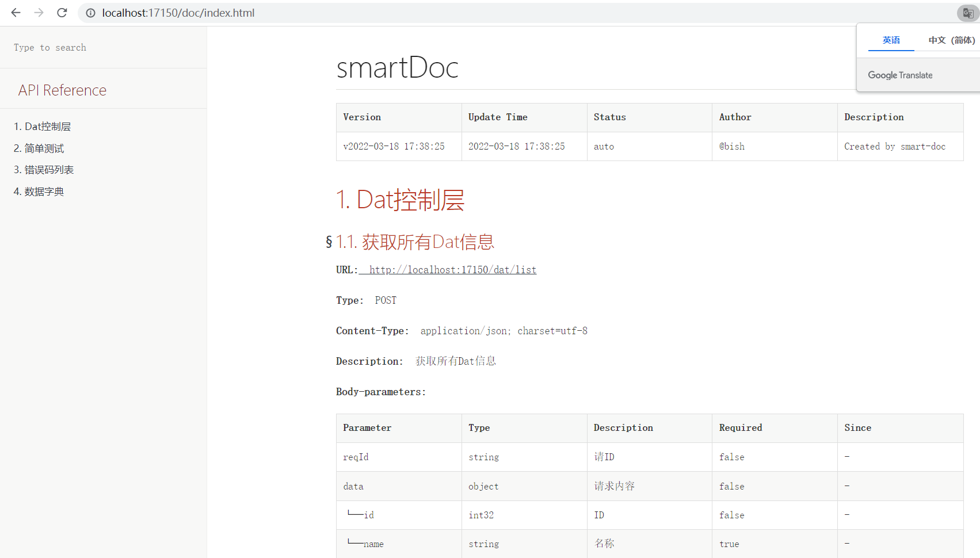This screenshot has height=558, width=980.
Task: Click the true required cell in name row
Action: tap(775, 544)
